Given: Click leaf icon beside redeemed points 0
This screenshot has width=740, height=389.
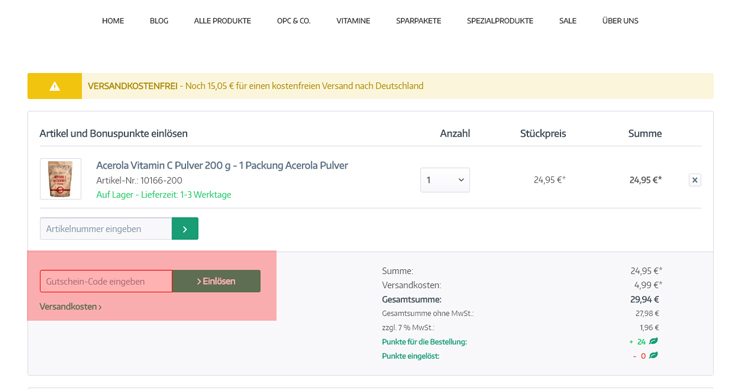Looking at the screenshot, I should 653,355.
